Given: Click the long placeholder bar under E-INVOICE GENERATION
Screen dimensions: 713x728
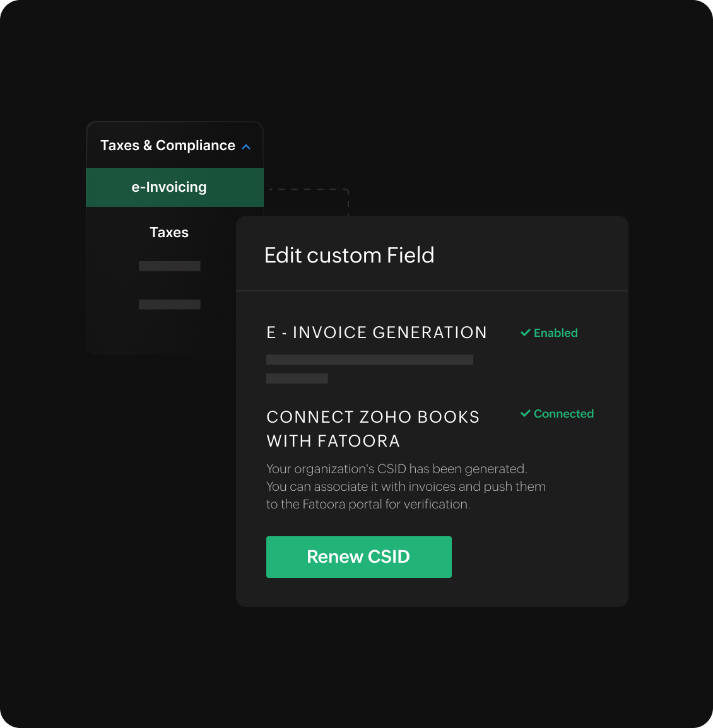Looking at the screenshot, I should pyautogui.click(x=370, y=359).
